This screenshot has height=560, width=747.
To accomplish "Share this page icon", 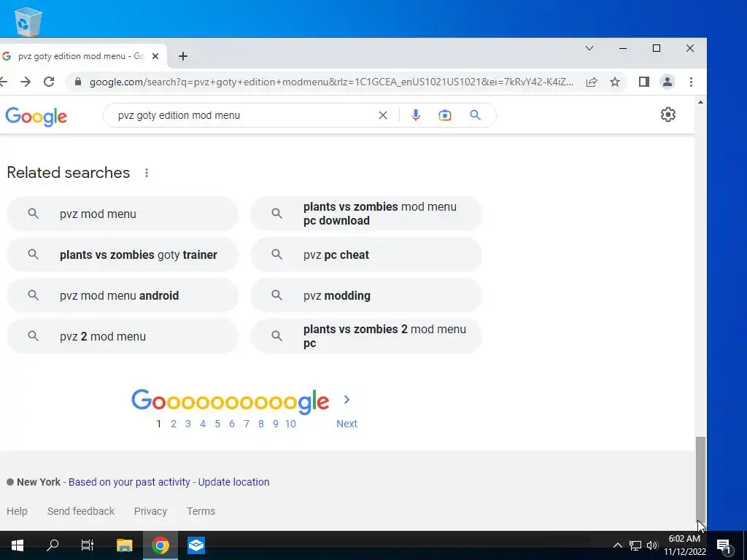I will 592,82.
